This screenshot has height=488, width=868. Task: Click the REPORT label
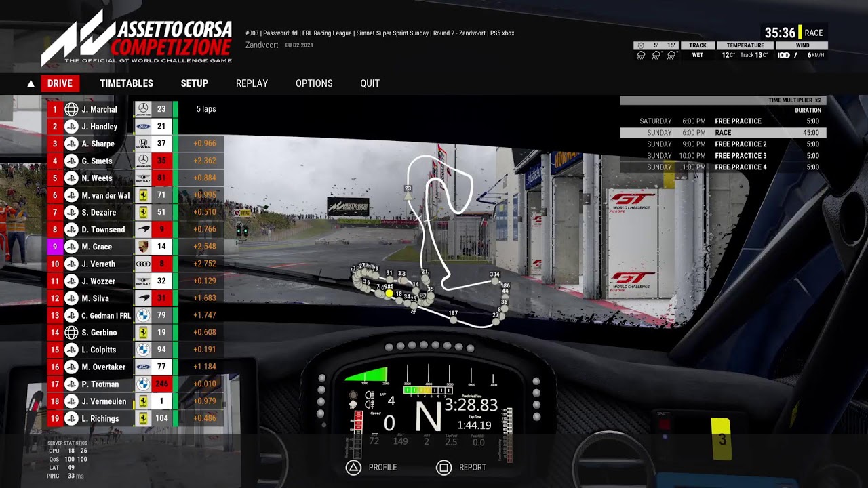click(473, 468)
